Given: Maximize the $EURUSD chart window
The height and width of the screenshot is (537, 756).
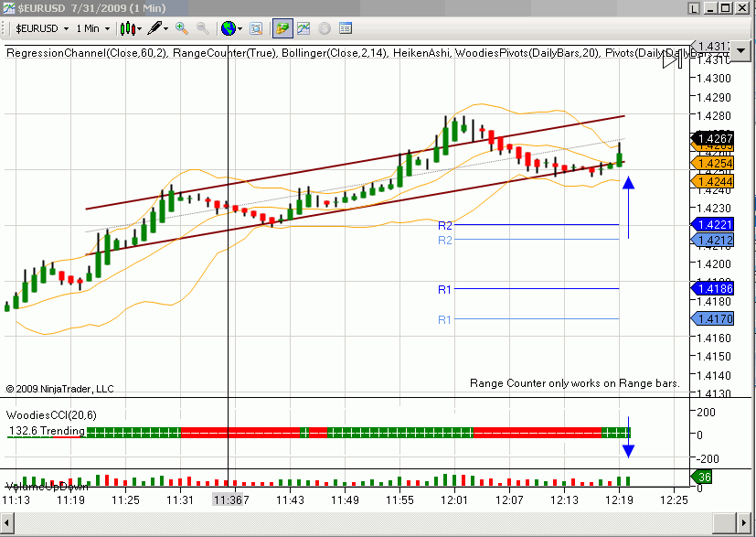Looking at the screenshot, I should pyautogui.click(x=726, y=8).
